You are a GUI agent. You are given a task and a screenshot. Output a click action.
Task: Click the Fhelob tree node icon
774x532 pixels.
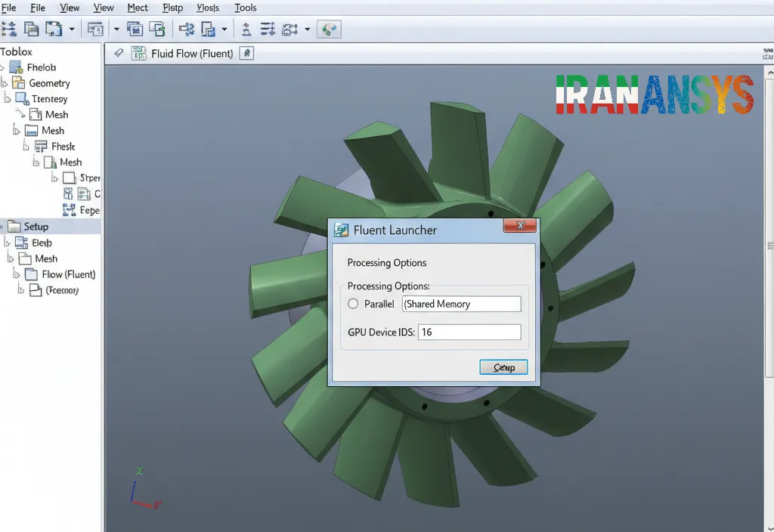tap(16, 67)
